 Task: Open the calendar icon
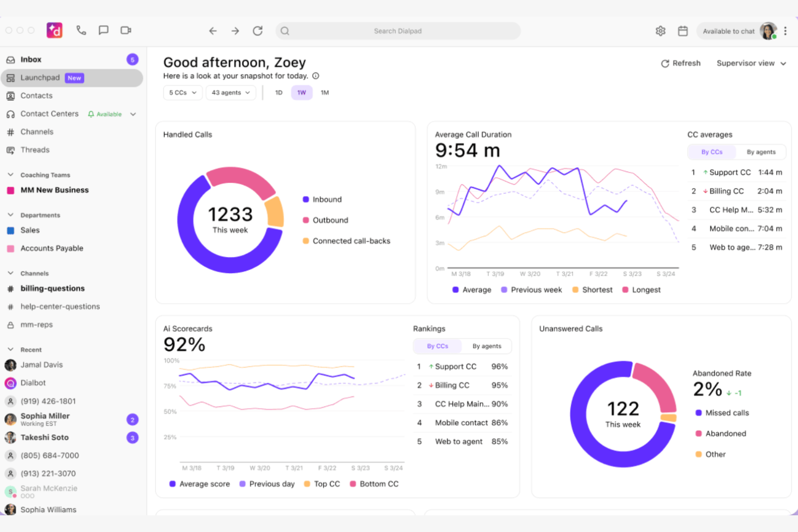[x=683, y=31]
